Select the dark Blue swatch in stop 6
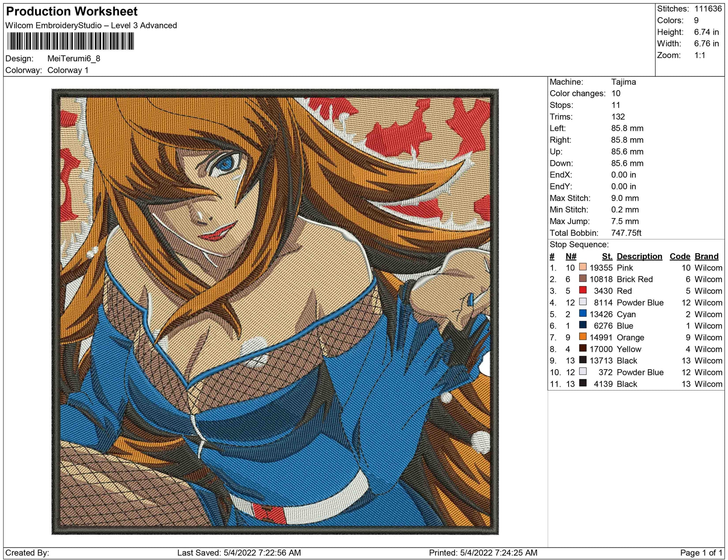Viewport: 728px width, 560px height. pyautogui.click(x=582, y=325)
